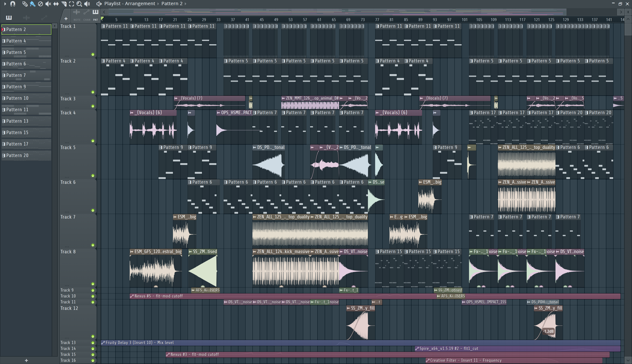Toggle the snap magnet icon

[x=13, y=4]
